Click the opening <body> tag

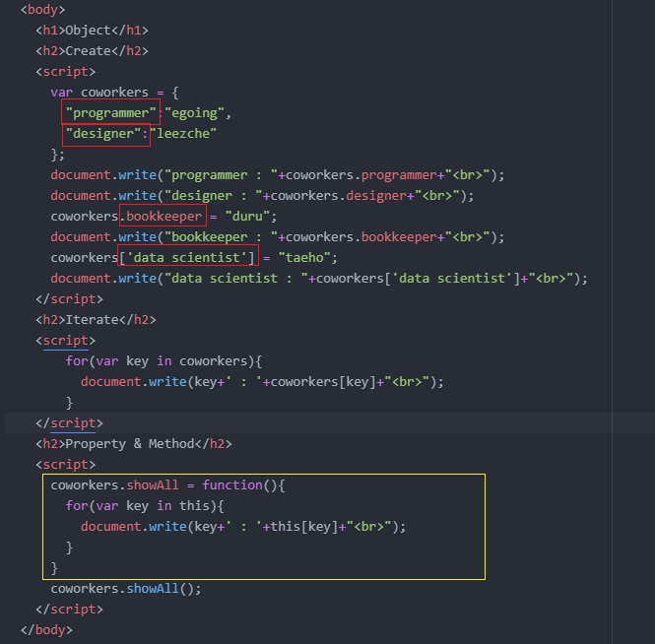[43, 10]
